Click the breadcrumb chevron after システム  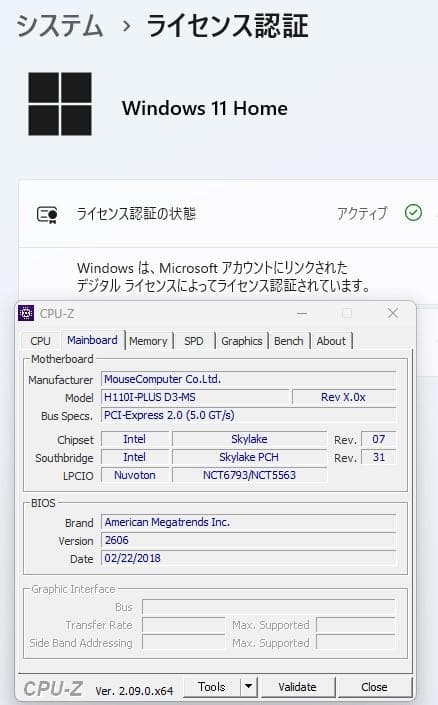[126, 26]
